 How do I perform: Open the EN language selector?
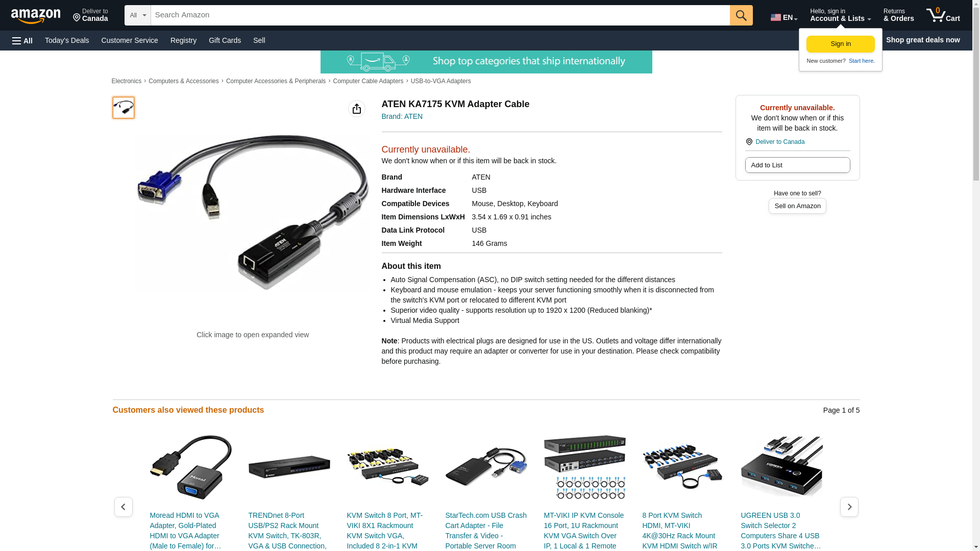coord(784,17)
